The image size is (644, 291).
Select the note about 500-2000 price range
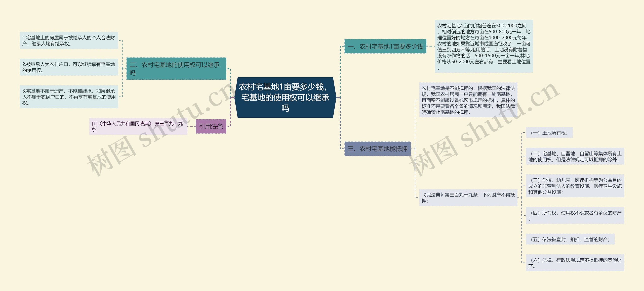(x=484, y=46)
